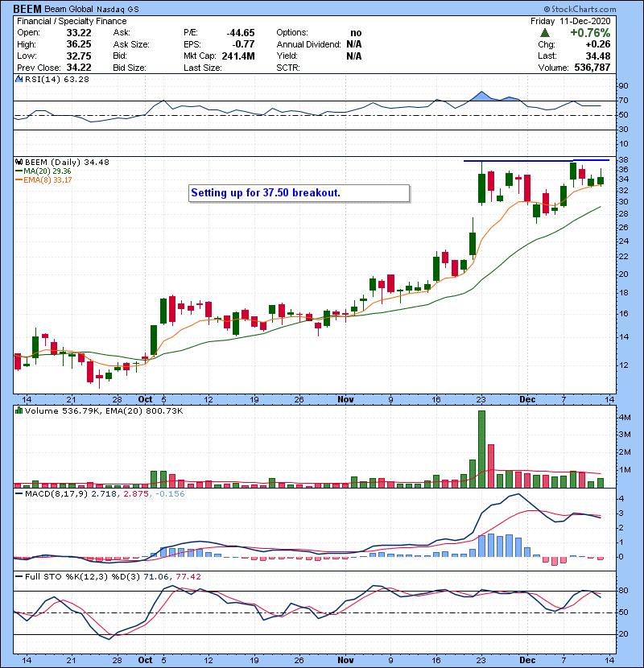Viewport: 644px width, 668px height.
Task: Click the Yield label
Action: point(287,56)
